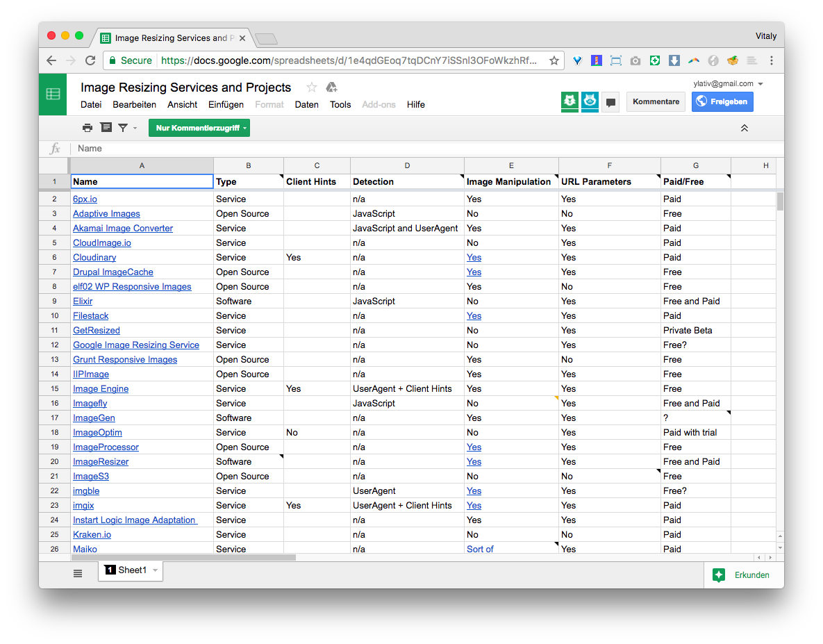The width and height of the screenshot is (823, 644).
Task: Open the Akamai Image Converter link
Action: [123, 229]
